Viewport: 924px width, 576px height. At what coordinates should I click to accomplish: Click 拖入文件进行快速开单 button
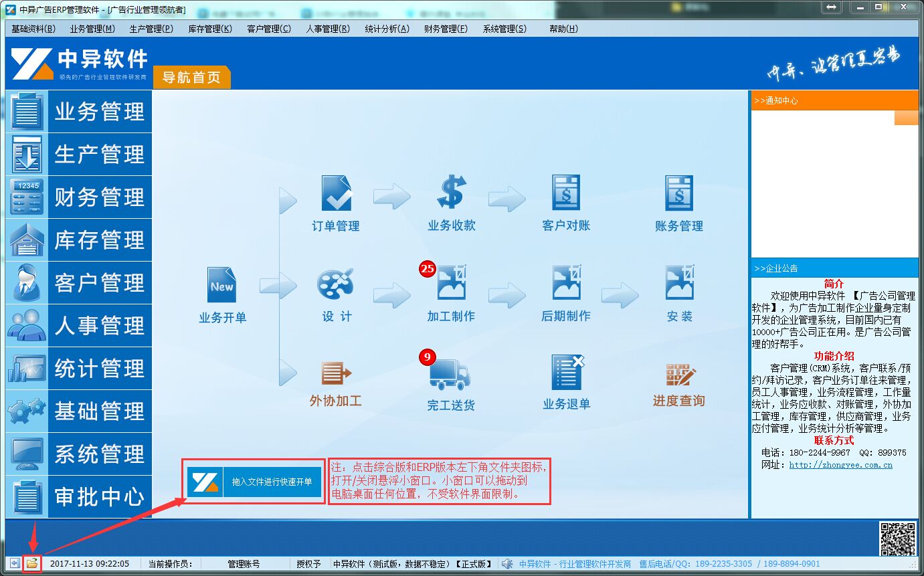[x=254, y=482]
